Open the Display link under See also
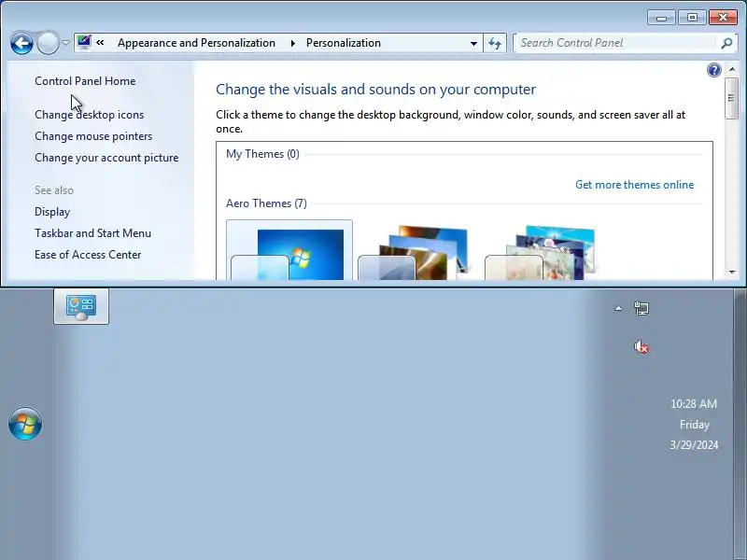This screenshot has width=747, height=560. 52,212
